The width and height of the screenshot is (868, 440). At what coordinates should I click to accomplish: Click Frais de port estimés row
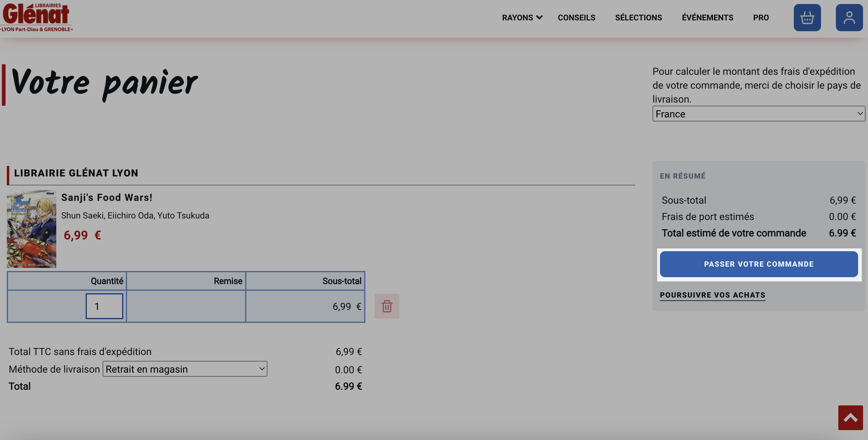click(x=759, y=217)
